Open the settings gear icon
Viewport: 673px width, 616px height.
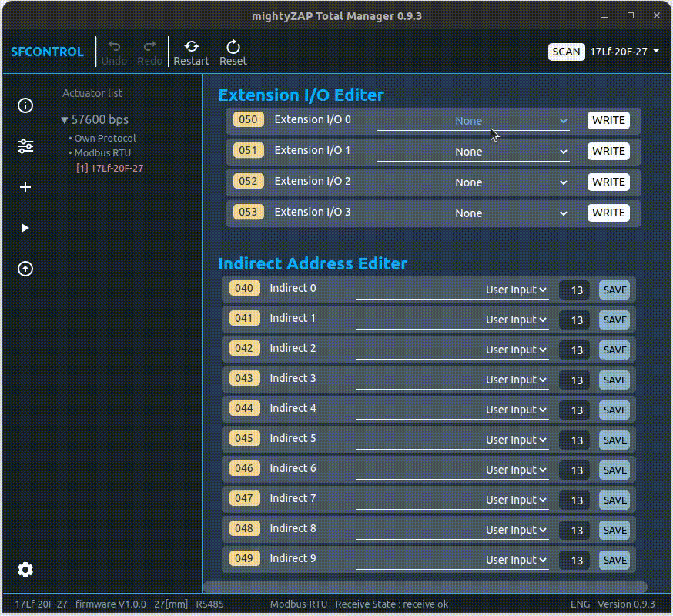point(25,570)
